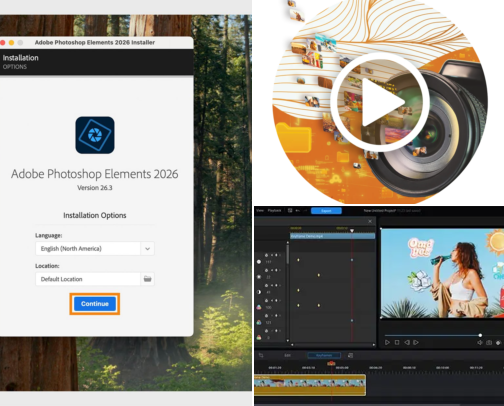Click the white circle icon beside 117
Screen dimensions: 504x406
pyautogui.click(x=259, y=262)
